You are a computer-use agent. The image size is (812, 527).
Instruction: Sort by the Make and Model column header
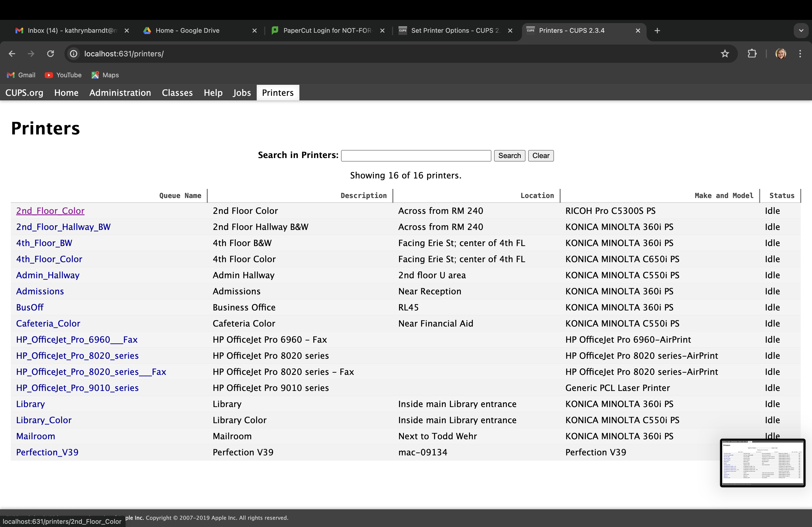click(724, 196)
